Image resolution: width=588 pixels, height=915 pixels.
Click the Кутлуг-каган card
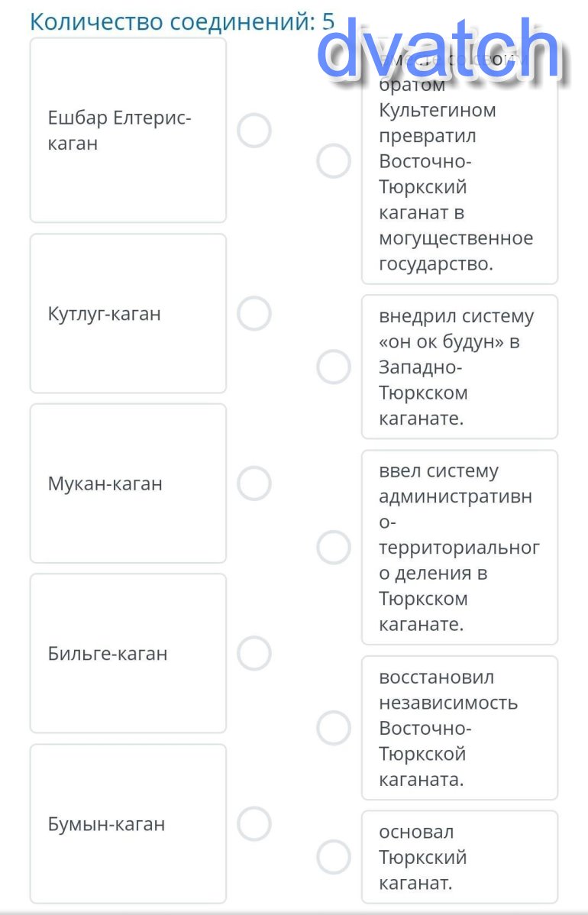(x=128, y=313)
